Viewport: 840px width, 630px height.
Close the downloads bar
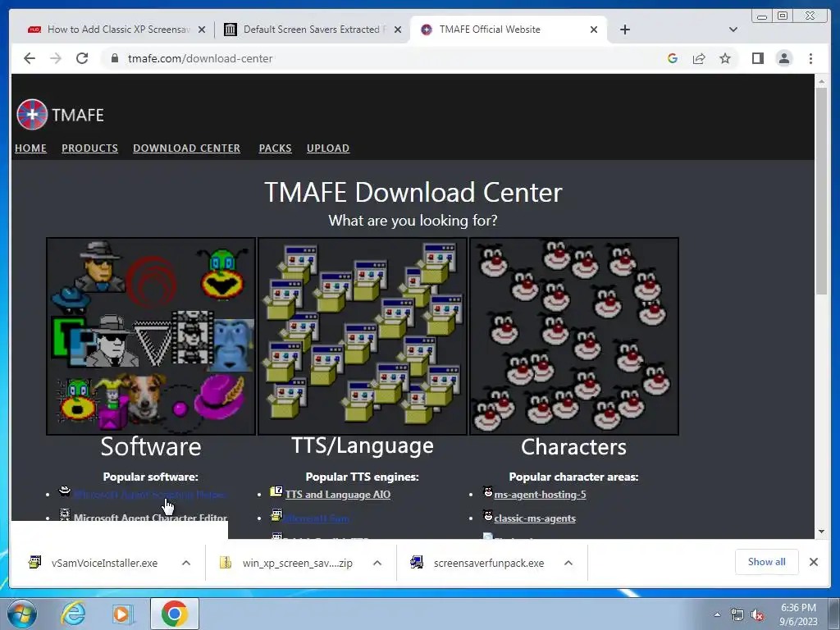click(x=813, y=562)
